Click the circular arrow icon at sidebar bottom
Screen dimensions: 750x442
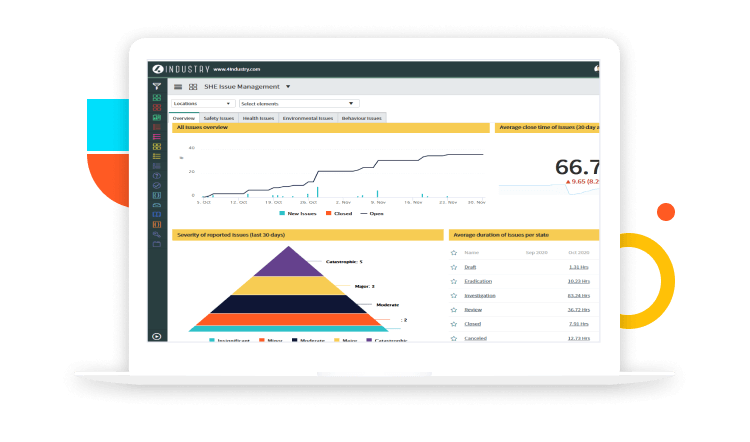tap(156, 336)
